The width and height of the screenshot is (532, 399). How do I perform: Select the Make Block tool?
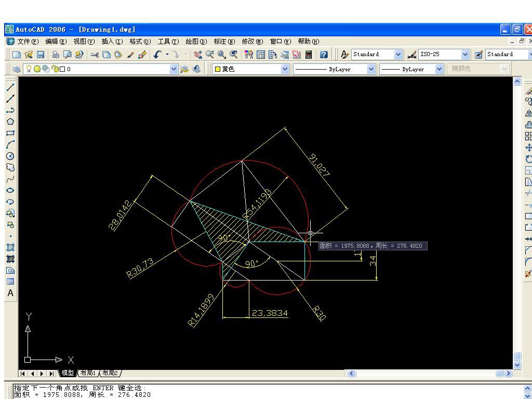tap(10, 224)
